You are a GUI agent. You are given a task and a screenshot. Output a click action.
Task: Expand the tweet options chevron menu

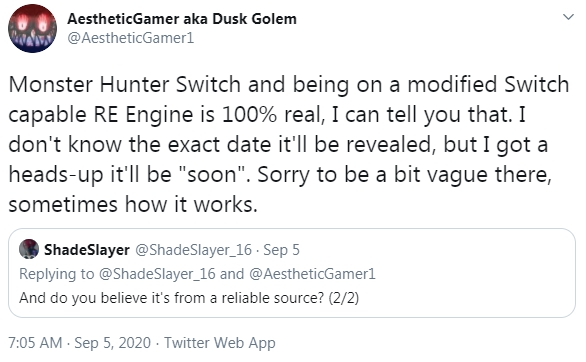[568, 17]
